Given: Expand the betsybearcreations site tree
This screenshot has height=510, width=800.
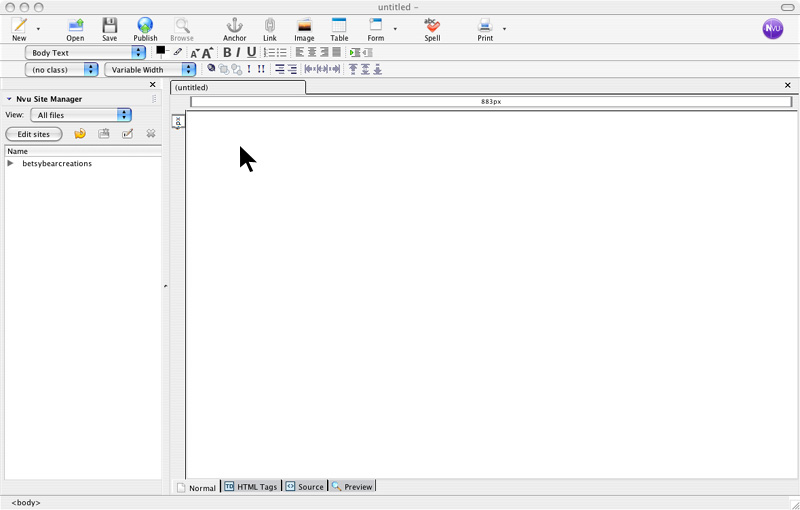Looking at the screenshot, I should click(10, 163).
